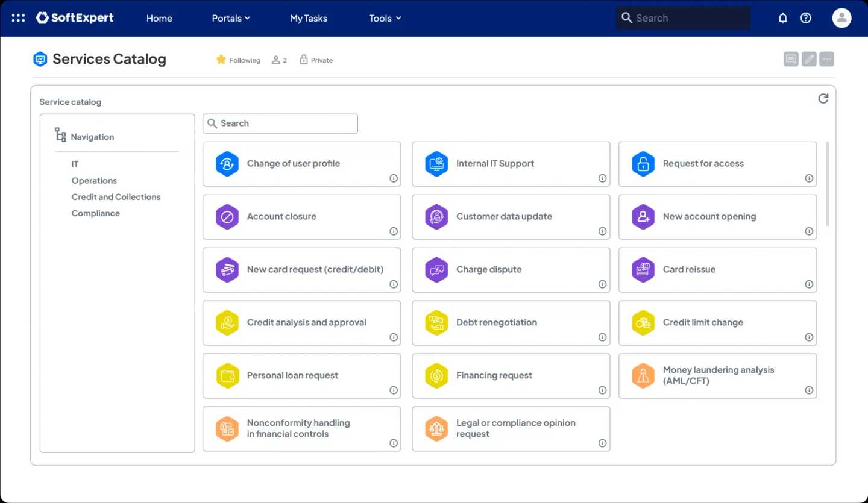
Task: Open the comments icon near the title
Action: (791, 59)
